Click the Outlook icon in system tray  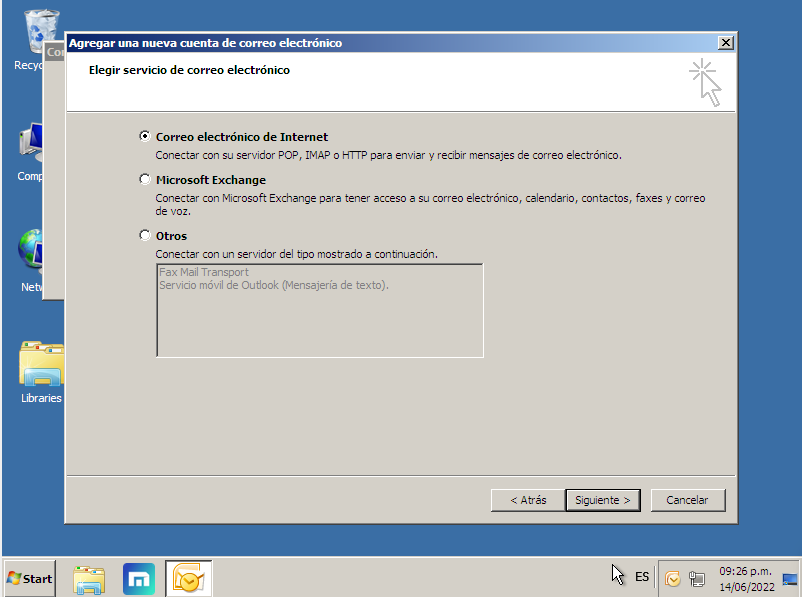point(673,579)
